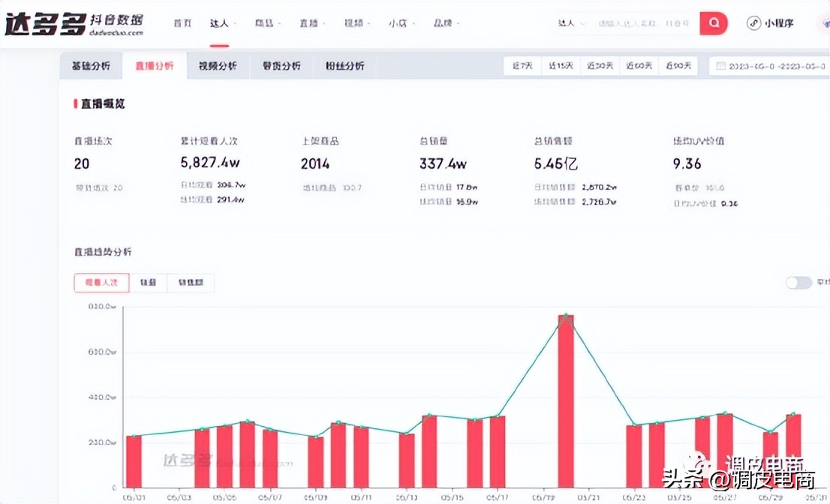Select the 近90天 date filter
830x504 pixels.
(678, 65)
